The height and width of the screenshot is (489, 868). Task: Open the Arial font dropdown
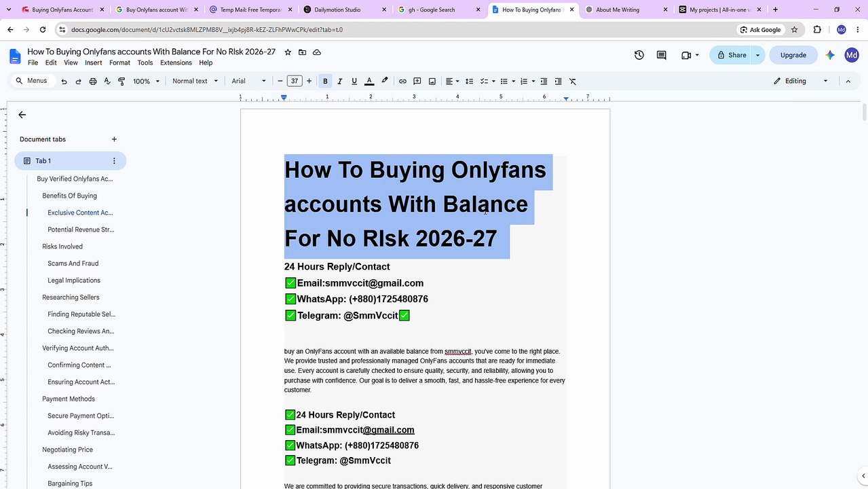(248, 81)
